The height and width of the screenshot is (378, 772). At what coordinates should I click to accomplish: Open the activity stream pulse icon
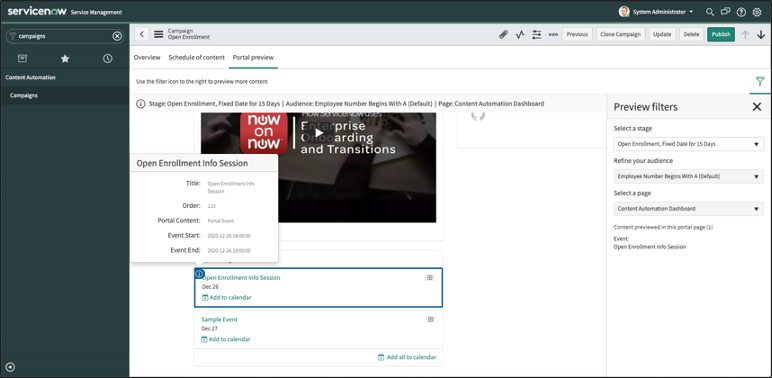point(520,34)
